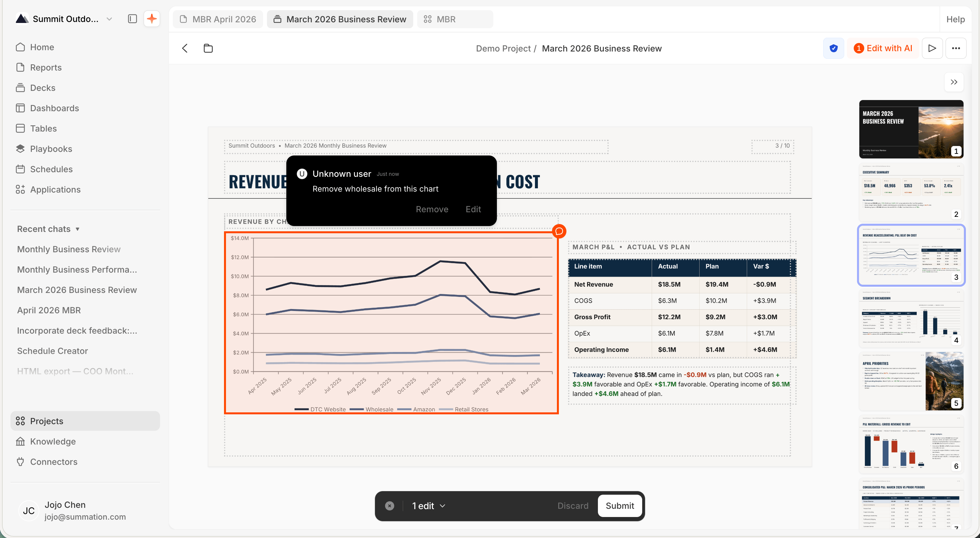The image size is (980, 538).
Task: Click the Edit with AI button
Action: (x=883, y=48)
